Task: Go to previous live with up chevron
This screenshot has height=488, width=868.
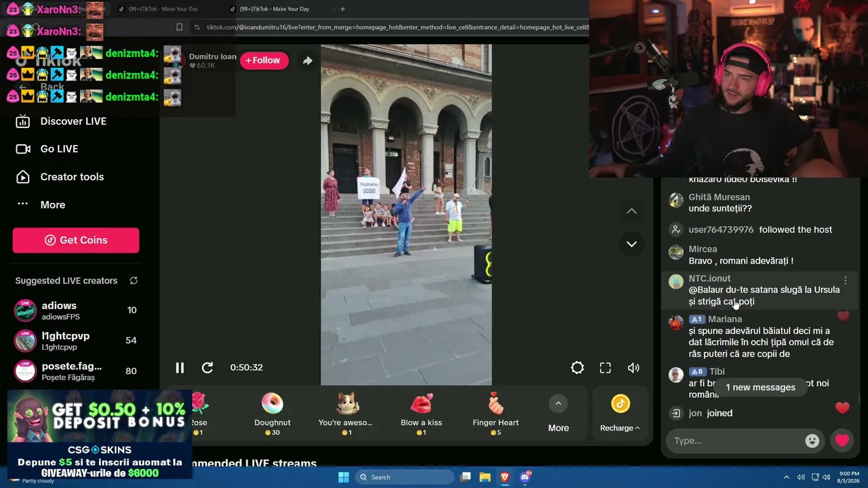Action: pyautogui.click(x=631, y=211)
